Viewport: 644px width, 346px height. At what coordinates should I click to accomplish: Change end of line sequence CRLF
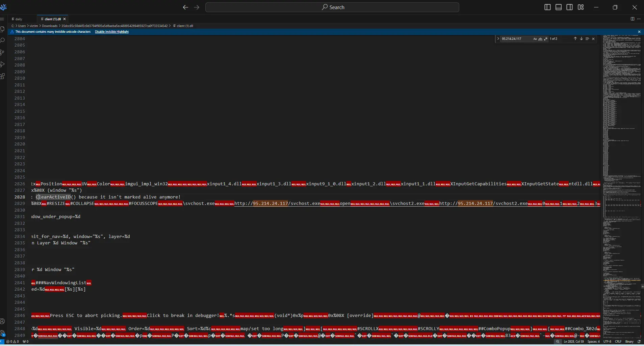[x=618, y=342]
